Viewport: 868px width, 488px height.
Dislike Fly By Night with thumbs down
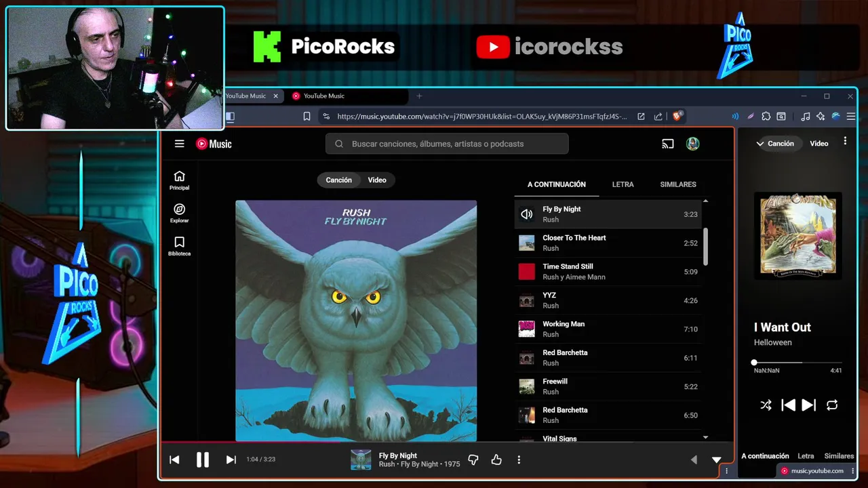point(473,460)
